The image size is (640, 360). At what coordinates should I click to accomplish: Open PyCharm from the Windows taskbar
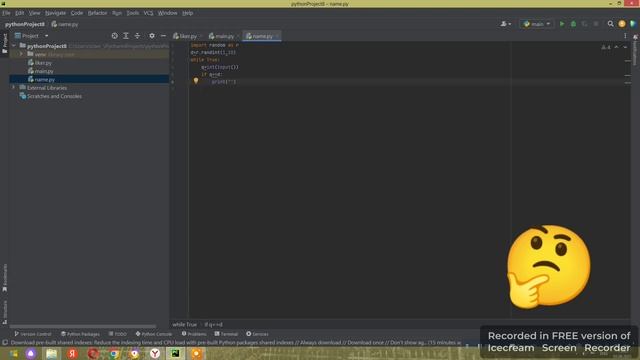tap(176, 353)
